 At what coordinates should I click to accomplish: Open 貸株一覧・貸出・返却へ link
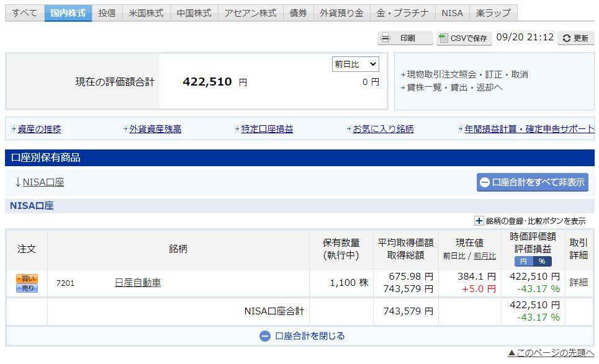(x=454, y=87)
